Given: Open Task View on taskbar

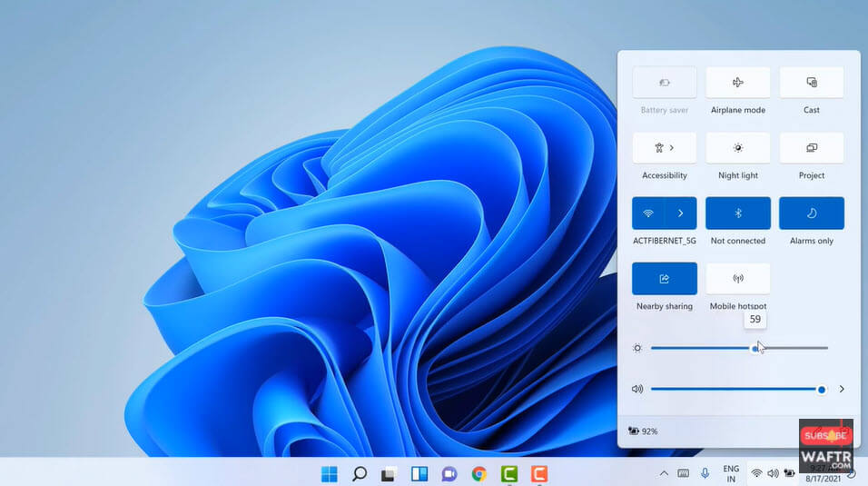Looking at the screenshot, I should [390, 474].
